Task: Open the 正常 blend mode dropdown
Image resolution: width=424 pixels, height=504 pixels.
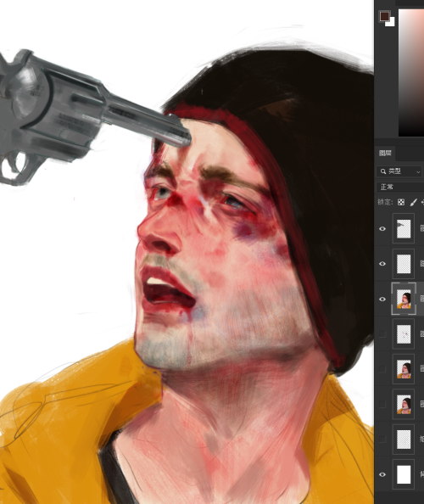Action: point(400,187)
